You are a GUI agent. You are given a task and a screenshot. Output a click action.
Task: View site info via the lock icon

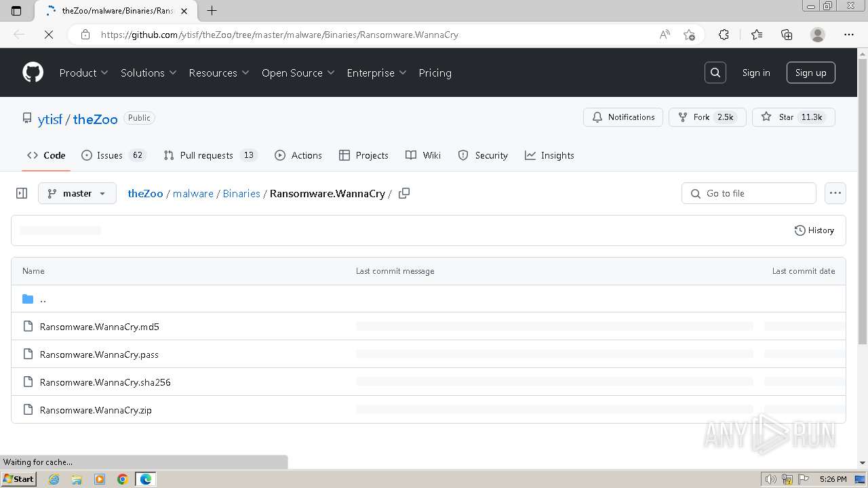(x=85, y=35)
